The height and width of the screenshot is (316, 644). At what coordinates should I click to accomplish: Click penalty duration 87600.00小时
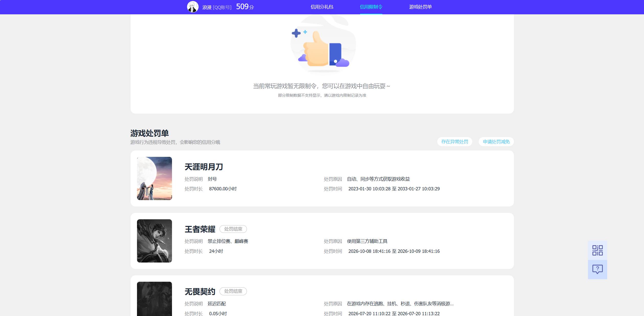(223, 189)
